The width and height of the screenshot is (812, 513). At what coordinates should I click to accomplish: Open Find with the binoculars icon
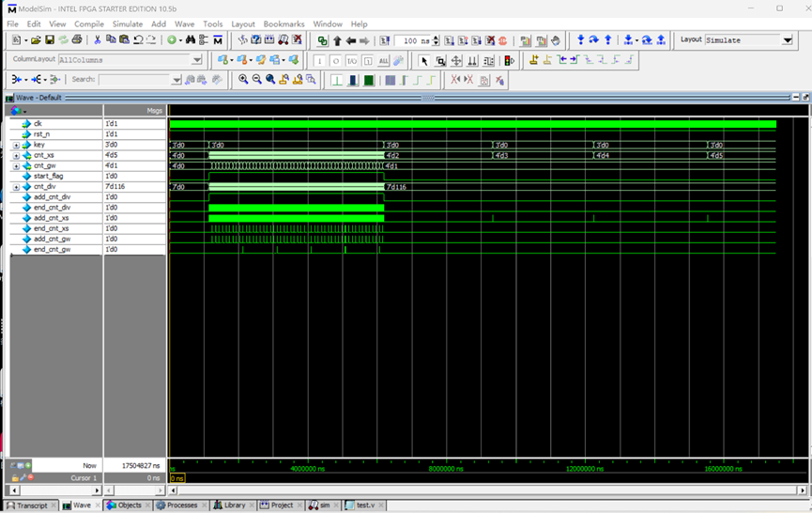190,39
